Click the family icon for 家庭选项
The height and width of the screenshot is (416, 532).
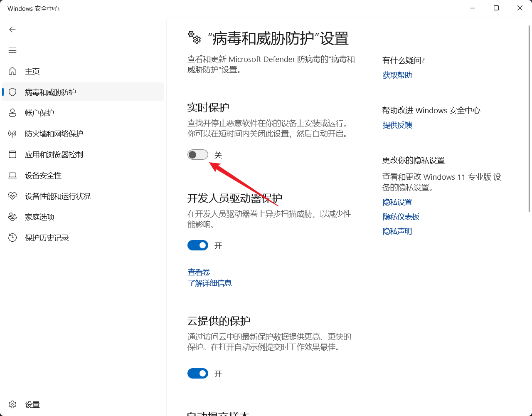point(12,217)
